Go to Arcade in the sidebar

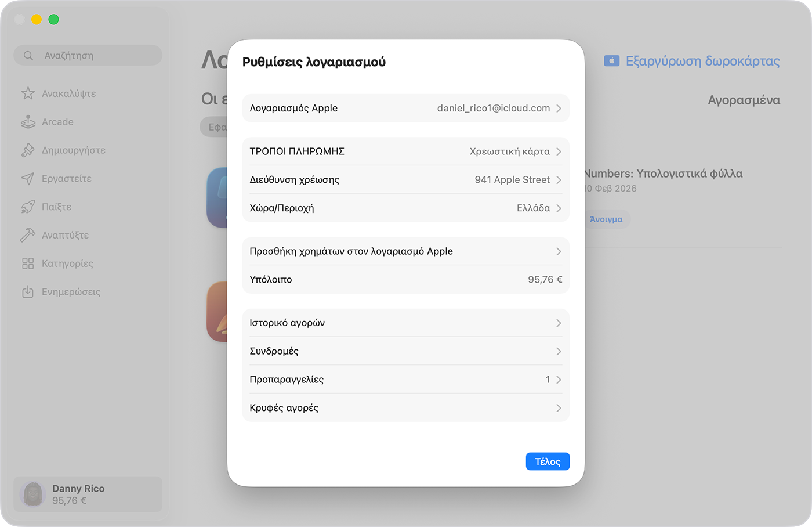tap(57, 122)
